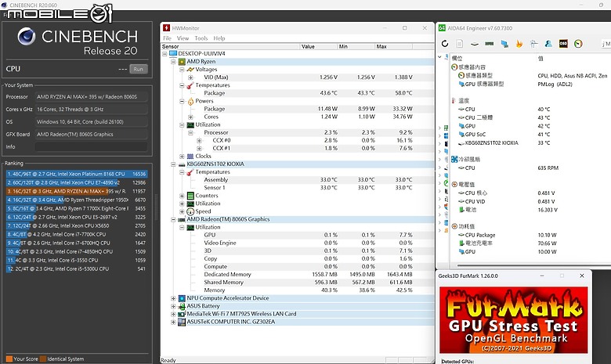Click the AIDA64 blue user figure icon
The width and height of the screenshot is (611, 364).
pyautogui.click(x=548, y=44)
